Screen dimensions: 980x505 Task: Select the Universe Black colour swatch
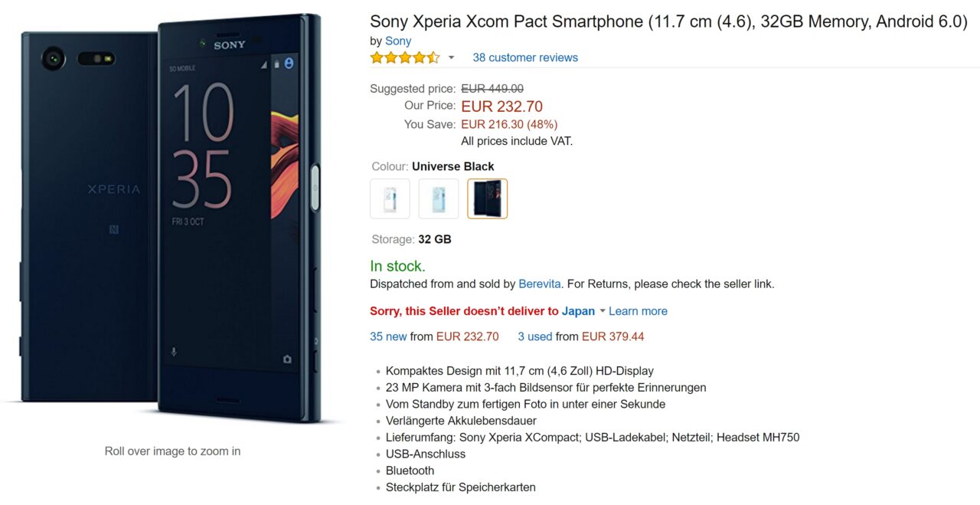(488, 198)
